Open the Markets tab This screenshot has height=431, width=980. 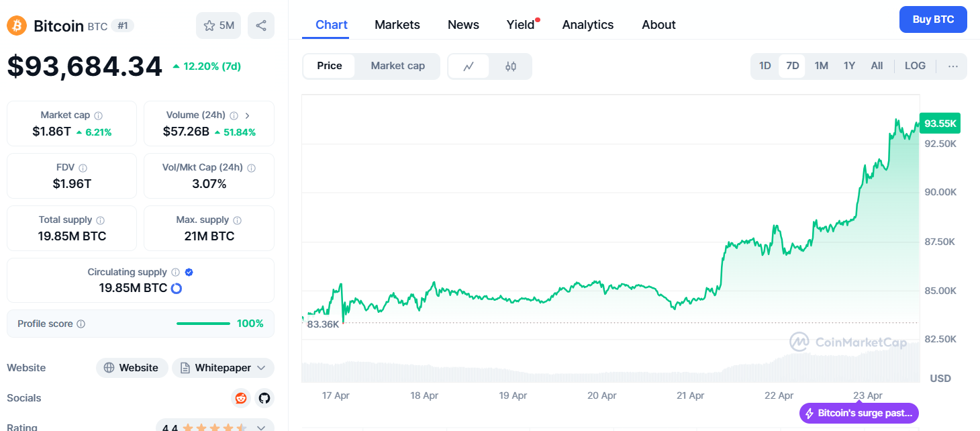point(397,25)
